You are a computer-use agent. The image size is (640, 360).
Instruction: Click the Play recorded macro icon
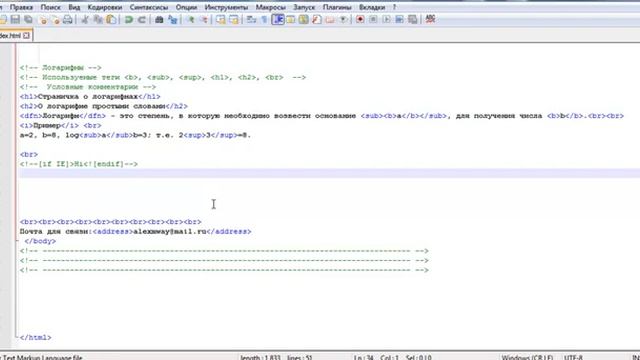386,19
